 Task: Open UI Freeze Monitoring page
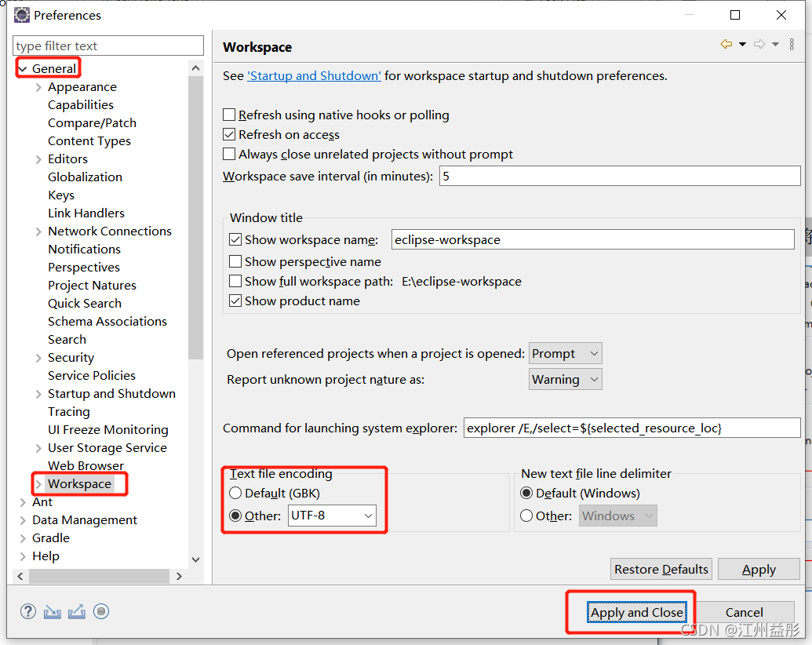(x=107, y=429)
